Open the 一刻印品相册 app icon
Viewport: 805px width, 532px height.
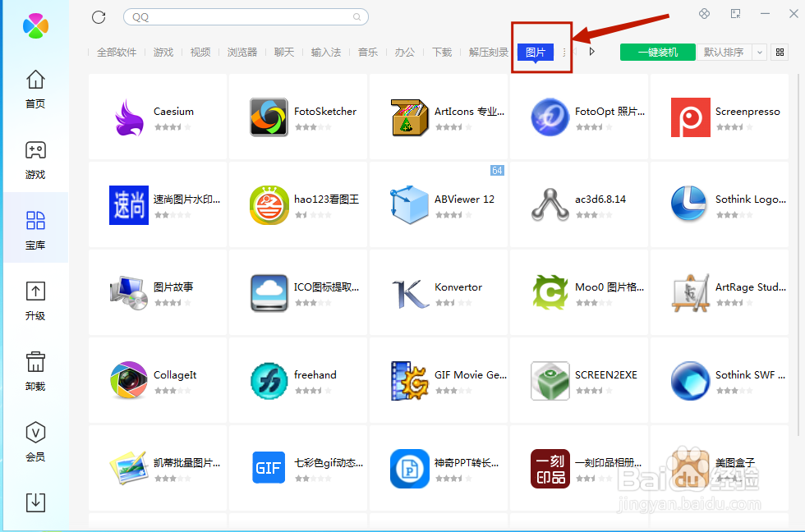pyautogui.click(x=550, y=469)
